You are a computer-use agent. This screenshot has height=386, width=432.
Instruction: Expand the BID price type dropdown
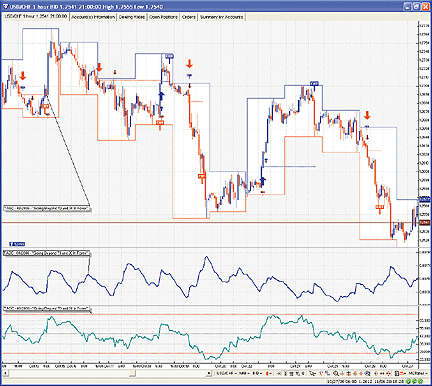coord(257,373)
